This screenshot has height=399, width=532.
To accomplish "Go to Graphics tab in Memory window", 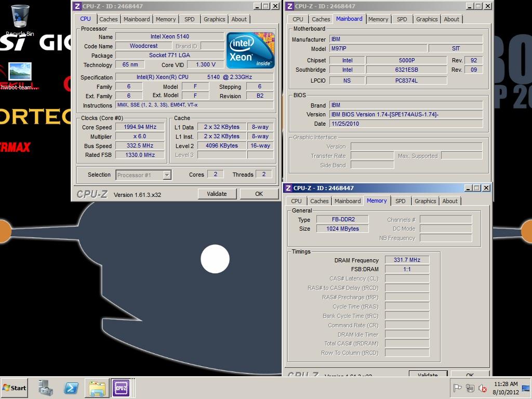I will coord(425,201).
